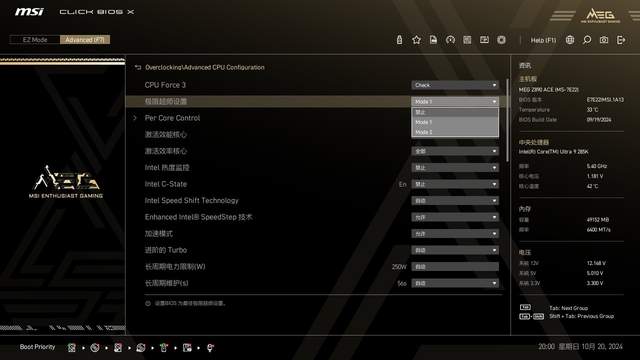Click the file/profile save icon in top toolbar
The height and width of the screenshot is (360, 640).
point(433,40)
